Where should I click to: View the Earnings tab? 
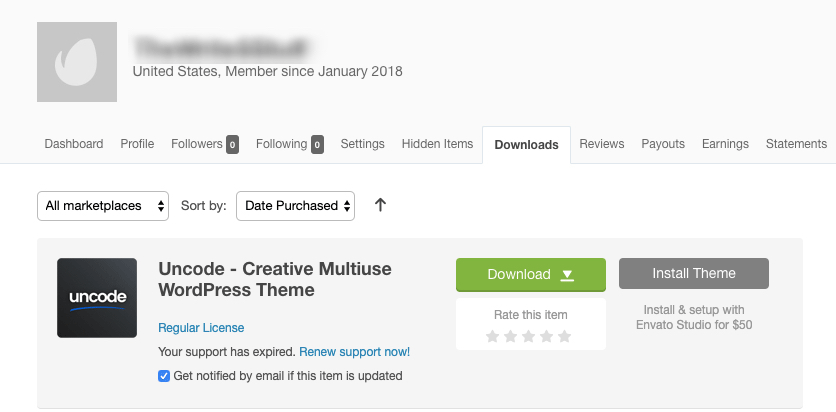tap(725, 144)
